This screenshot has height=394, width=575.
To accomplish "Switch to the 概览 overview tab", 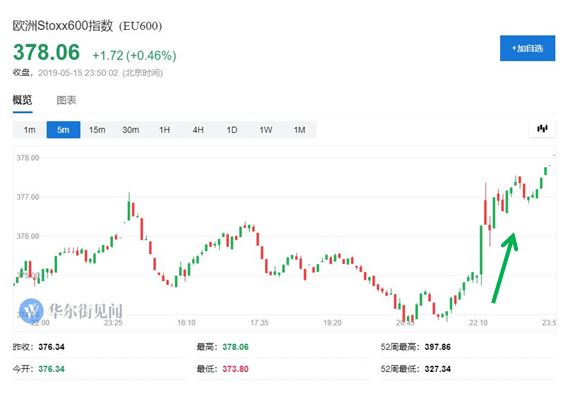I will 22,100.
